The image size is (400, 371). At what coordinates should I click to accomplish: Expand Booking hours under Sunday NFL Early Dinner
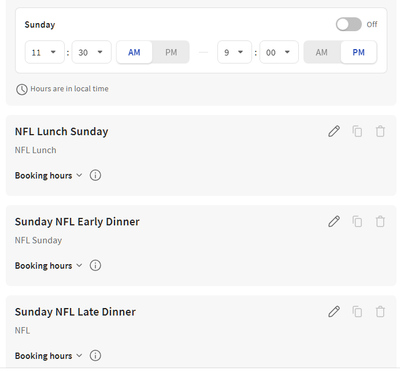coord(48,266)
